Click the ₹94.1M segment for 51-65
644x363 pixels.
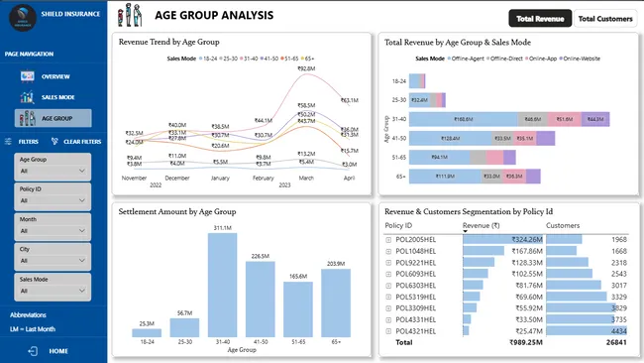tap(440, 157)
